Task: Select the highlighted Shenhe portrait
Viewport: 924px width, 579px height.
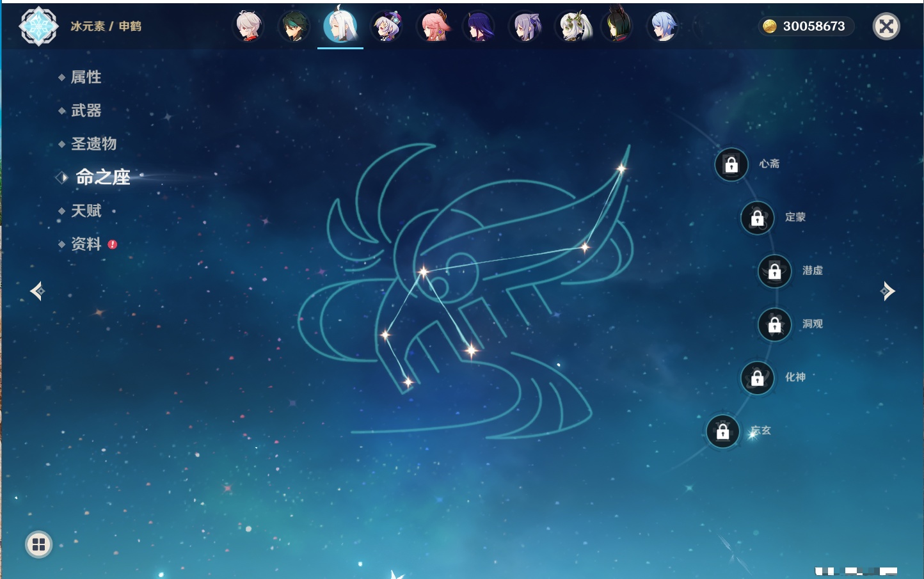Action: [340, 25]
